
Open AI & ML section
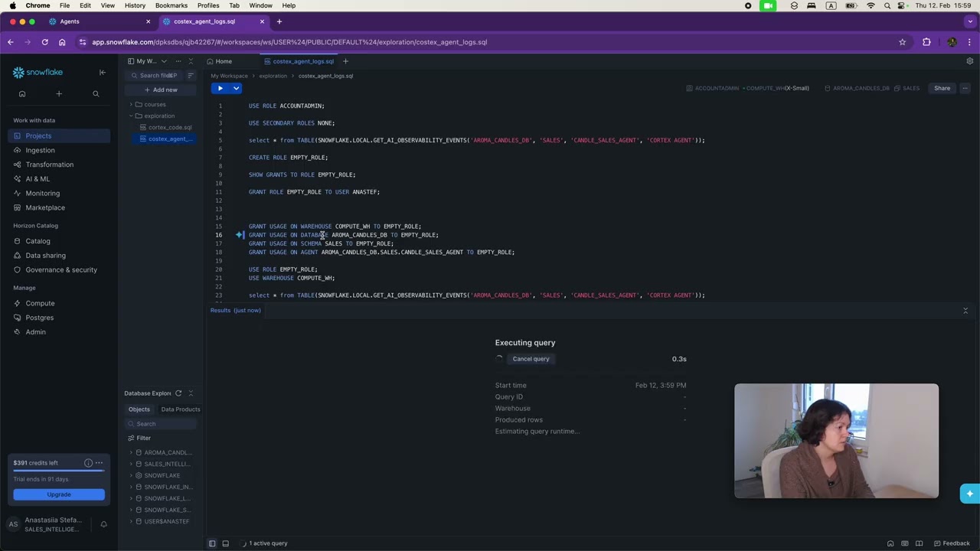pos(59,179)
